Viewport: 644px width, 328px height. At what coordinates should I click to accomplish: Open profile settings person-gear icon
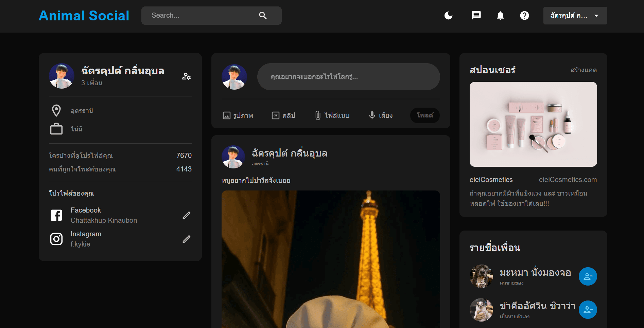pos(186,76)
